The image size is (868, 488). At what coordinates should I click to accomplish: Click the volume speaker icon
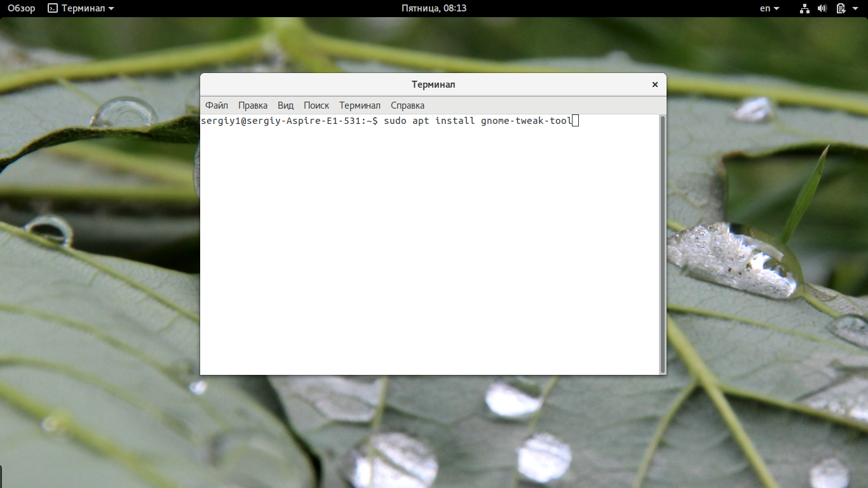tap(822, 8)
